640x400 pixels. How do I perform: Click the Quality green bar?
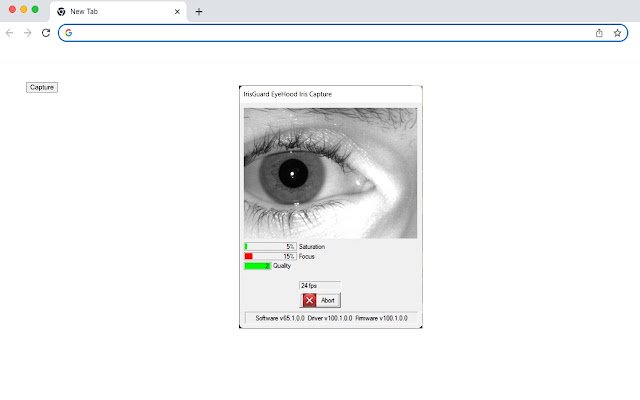258,266
